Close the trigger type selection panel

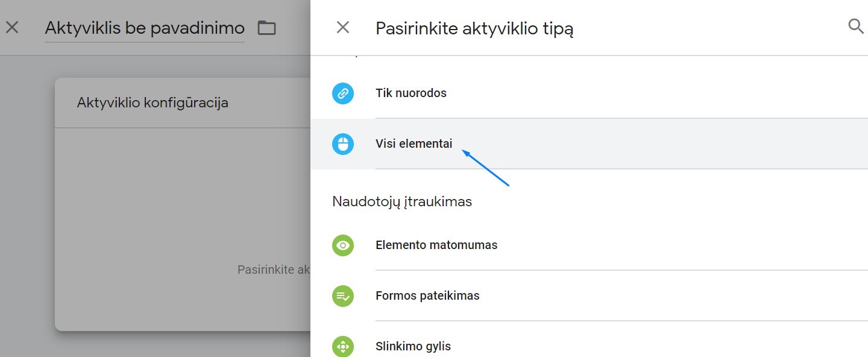[342, 27]
